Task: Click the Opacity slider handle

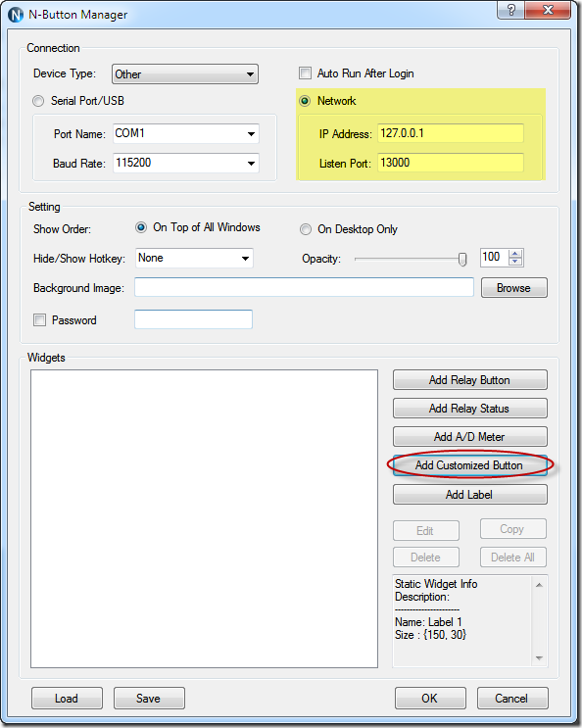Action: coord(462,259)
